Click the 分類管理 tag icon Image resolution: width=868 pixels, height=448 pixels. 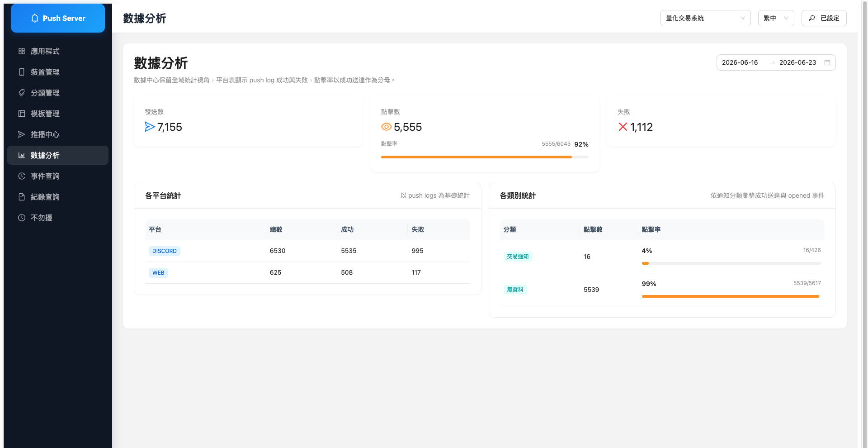pyautogui.click(x=21, y=93)
